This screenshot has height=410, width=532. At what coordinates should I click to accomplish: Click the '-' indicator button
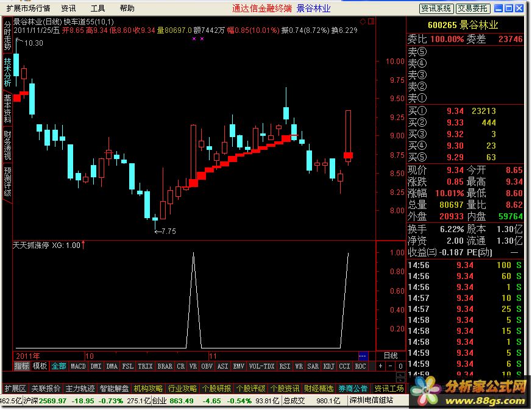pos(391,366)
